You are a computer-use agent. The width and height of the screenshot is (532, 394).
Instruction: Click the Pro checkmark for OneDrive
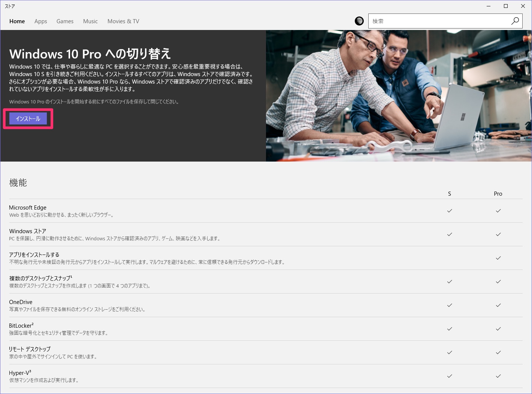point(498,305)
